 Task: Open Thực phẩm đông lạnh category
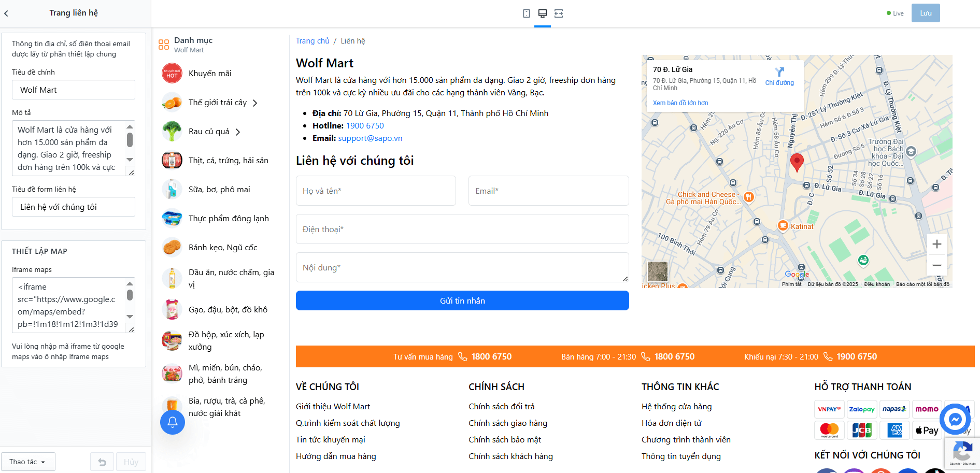coord(229,219)
